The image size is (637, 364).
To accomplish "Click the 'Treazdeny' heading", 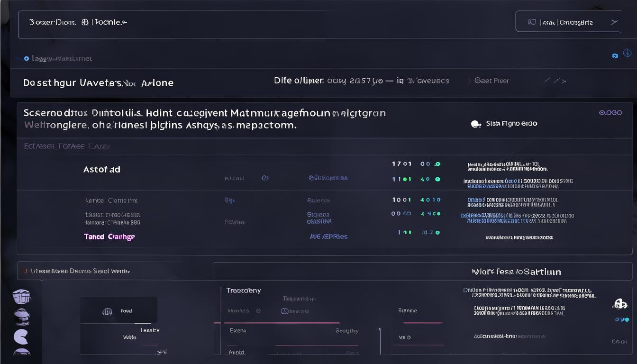I will [243, 290].
